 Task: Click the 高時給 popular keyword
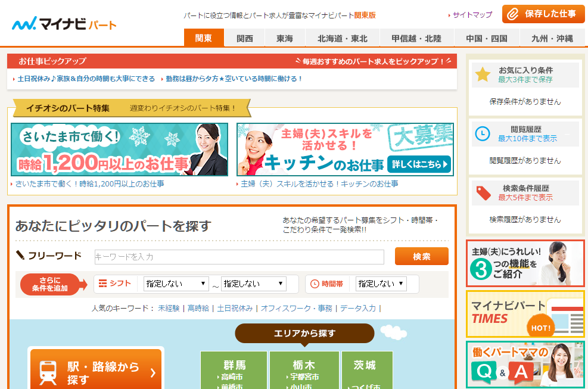198,309
